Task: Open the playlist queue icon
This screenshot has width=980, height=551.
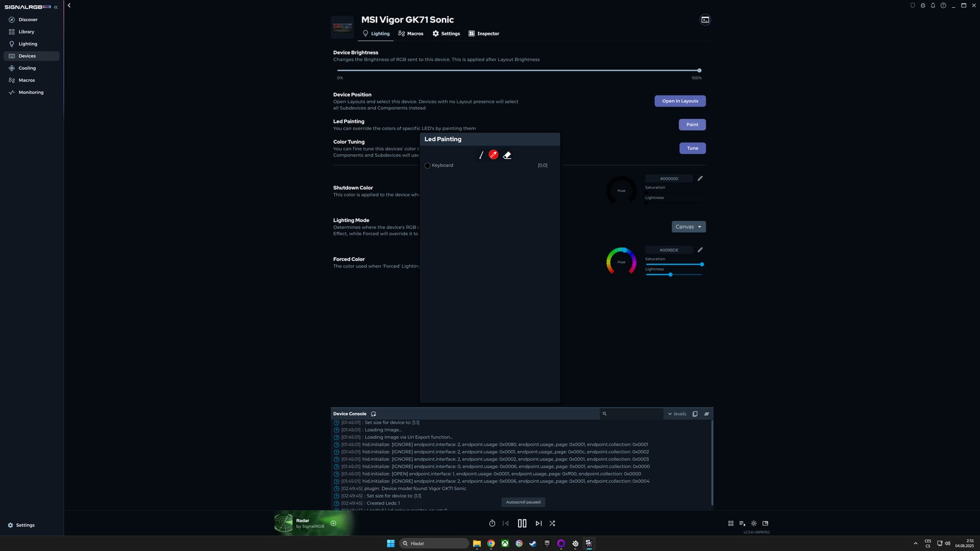Action: coord(742,523)
